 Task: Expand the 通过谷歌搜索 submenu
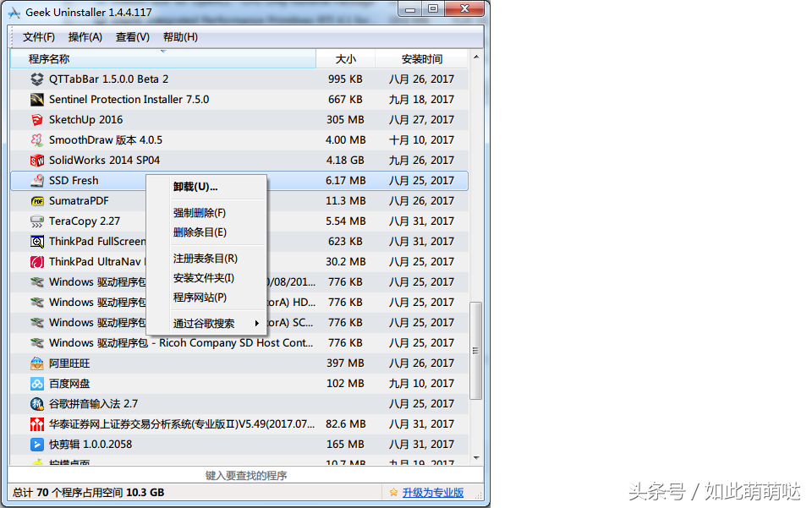(x=203, y=322)
